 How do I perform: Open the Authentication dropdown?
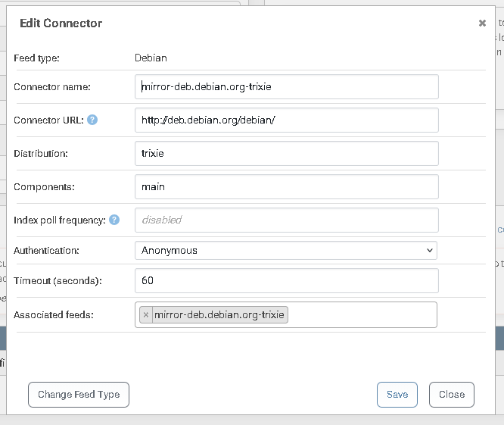tap(285, 250)
